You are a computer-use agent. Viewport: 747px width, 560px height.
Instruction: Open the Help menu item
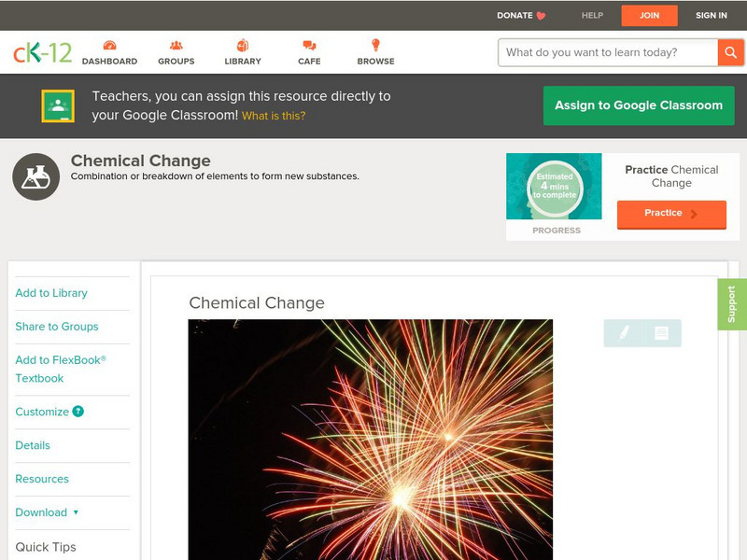click(592, 15)
